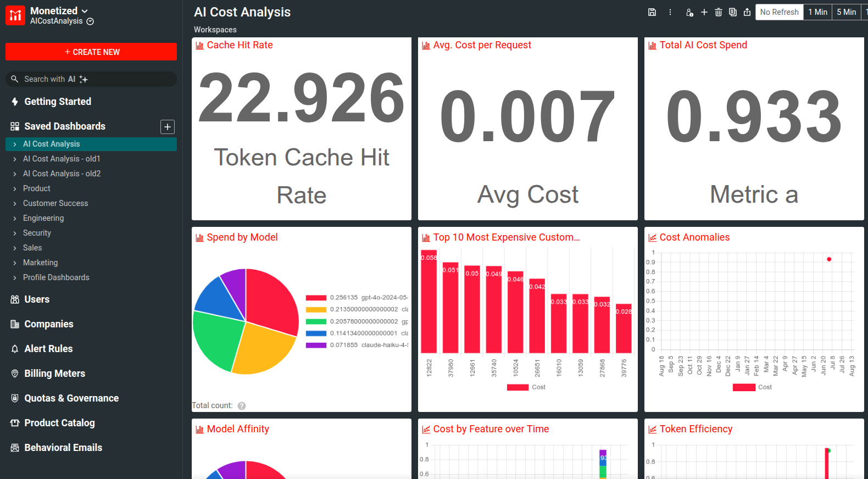
Task: Click the Total count help icon
Action: coord(242,406)
